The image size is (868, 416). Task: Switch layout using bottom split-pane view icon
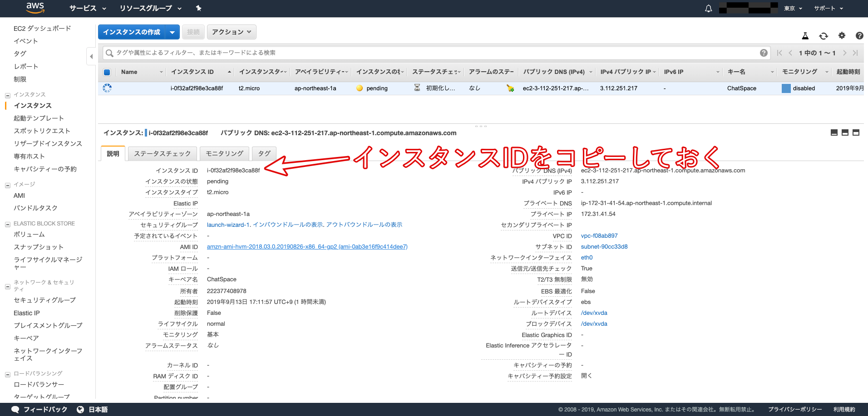pyautogui.click(x=844, y=132)
